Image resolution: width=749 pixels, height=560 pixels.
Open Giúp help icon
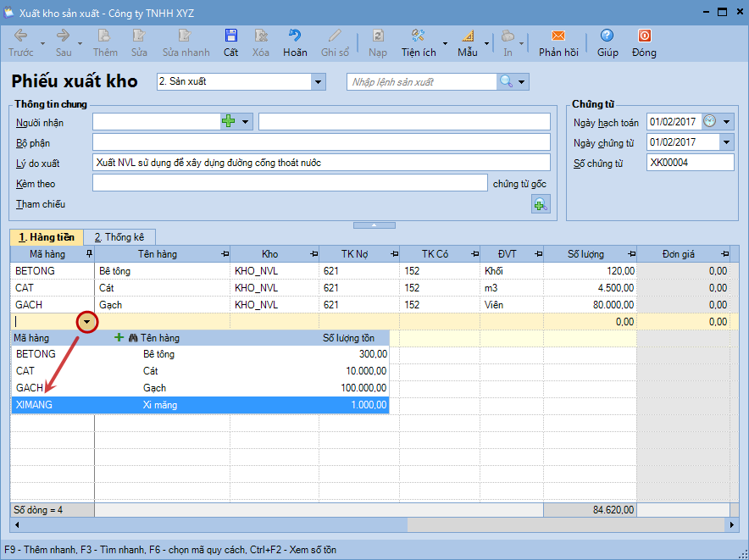607,36
